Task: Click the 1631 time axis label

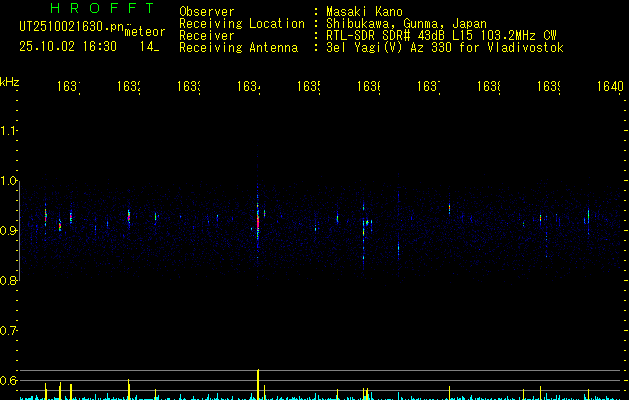Action: coord(69,86)
